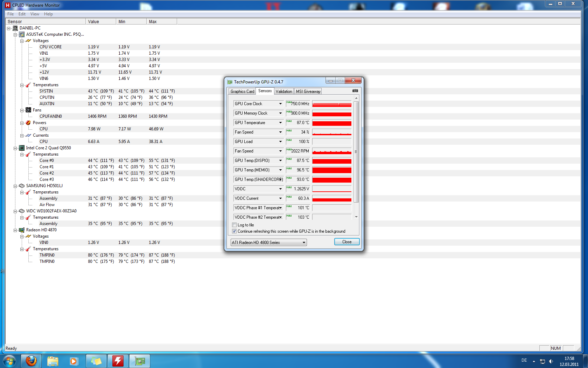
Task: Select the Sensors tab
Action: coord(265,91)
